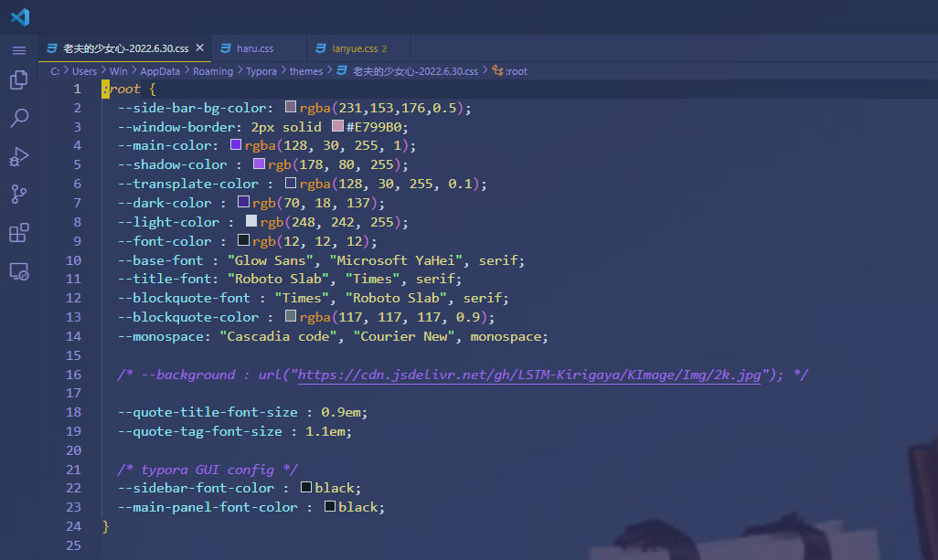
Task: Open the Explorer view
Action: click(19, 80)
